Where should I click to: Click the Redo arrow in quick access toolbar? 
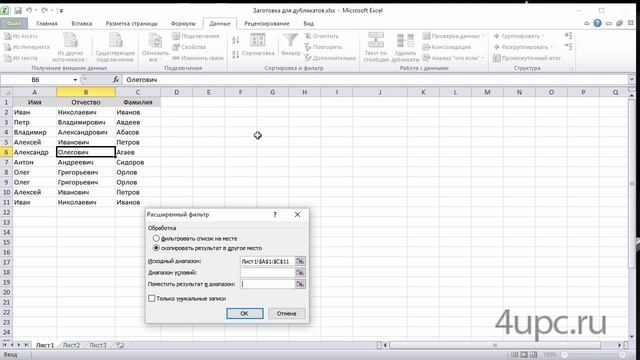pyautogui.click(x=44, y=11)
